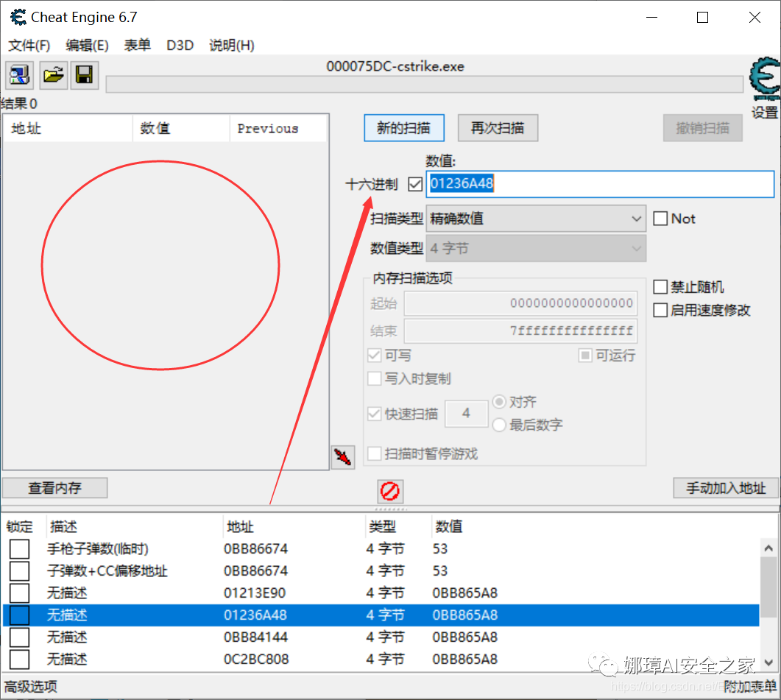
Task: Click the 数值 hex input field
Action: (x=600, y=184)
